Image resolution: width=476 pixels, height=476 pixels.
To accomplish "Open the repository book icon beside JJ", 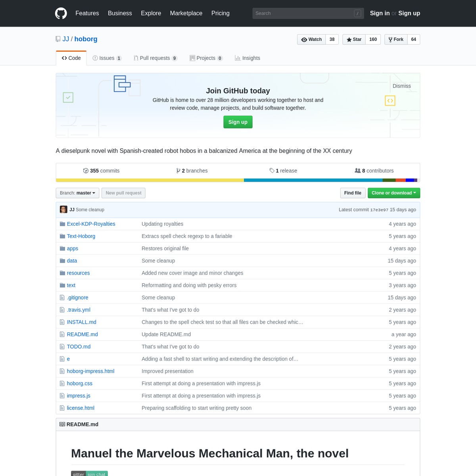I will click(x=58, y=39).
